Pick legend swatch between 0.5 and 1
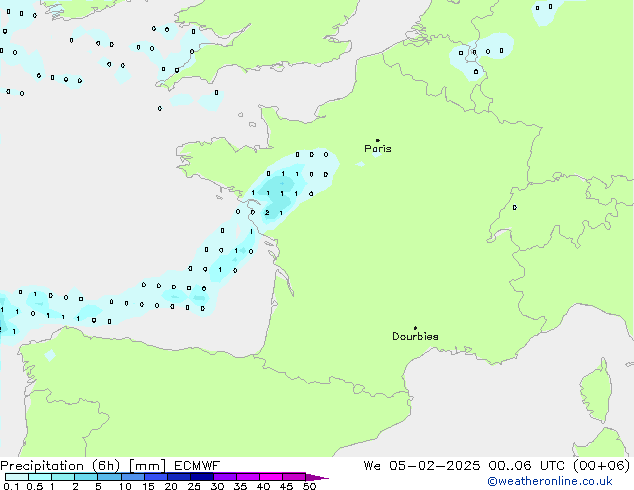Viewport: 634px width, 490px height. coord(40,477)
